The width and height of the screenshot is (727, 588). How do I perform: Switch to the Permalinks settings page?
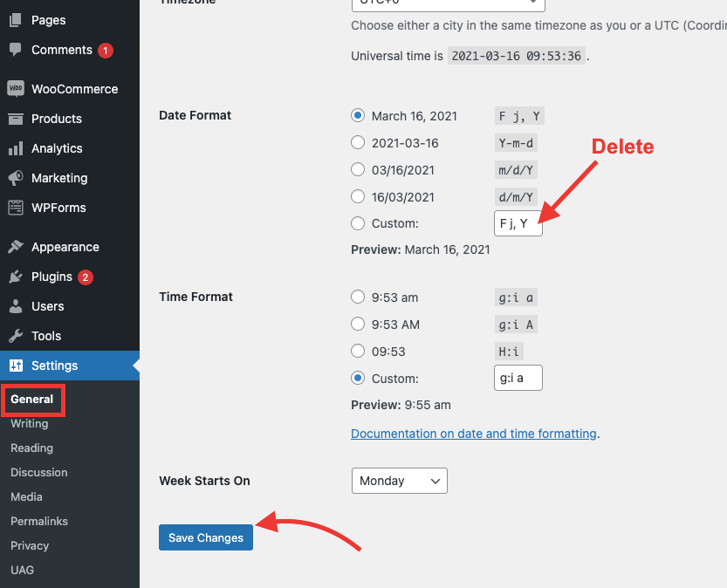pos(38,521)
